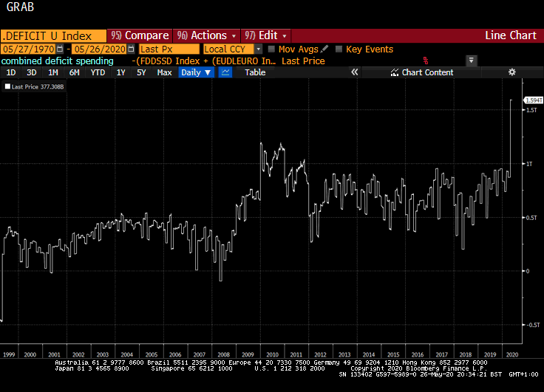Image resolution: width=544 pixels, height=392 pixels.
Task: Select the YTD range tab
Action: click(x=98, y=72)
